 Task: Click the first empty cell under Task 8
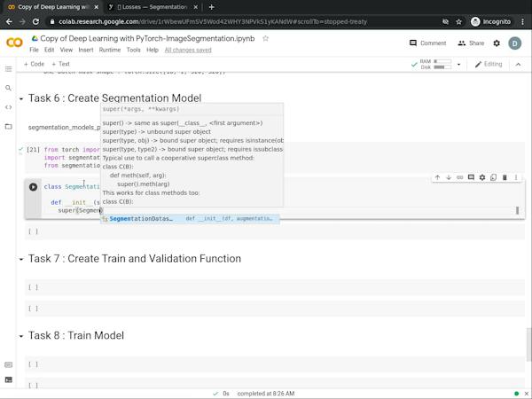tap(275, 364)
